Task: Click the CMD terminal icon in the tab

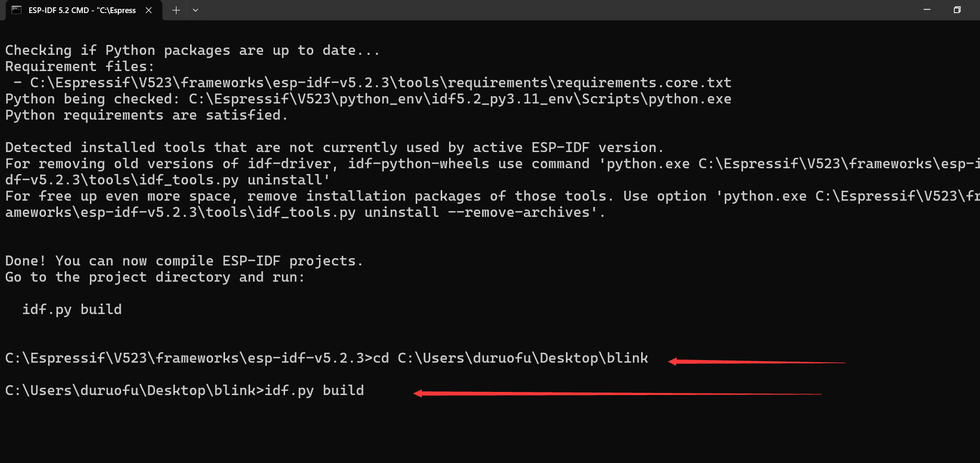Action: click(16, 10)
